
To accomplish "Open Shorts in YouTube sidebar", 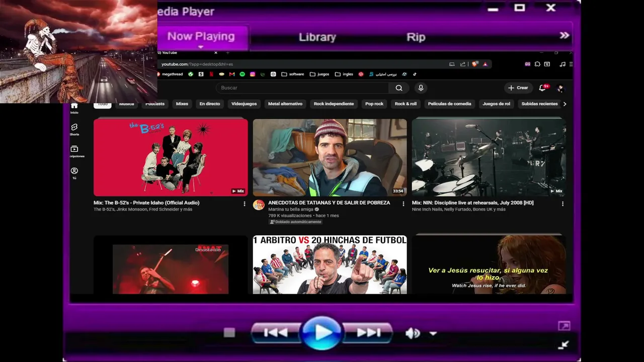I will [x=74, y=130].
